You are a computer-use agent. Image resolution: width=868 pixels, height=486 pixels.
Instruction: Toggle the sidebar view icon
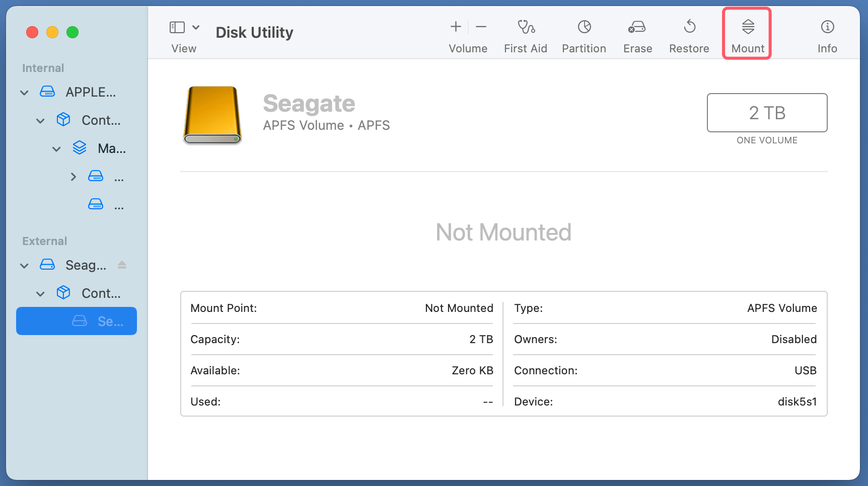(176, 26)
